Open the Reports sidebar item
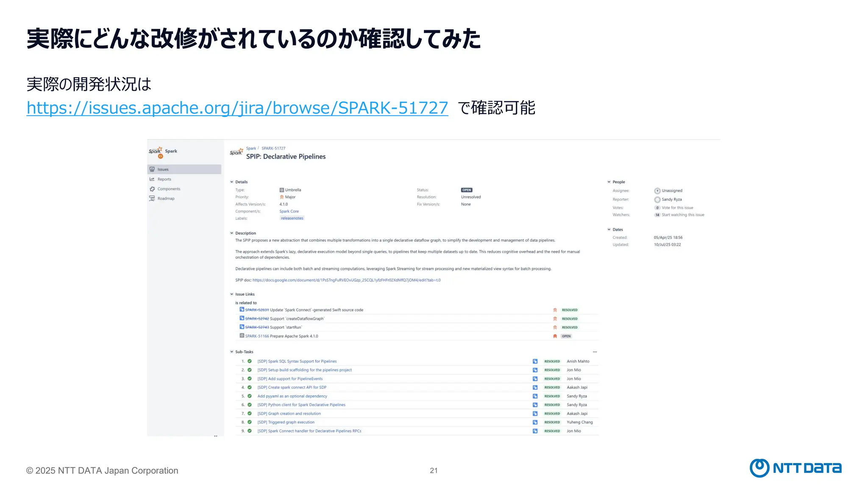Viewport: 868px width, 488px height. (164, 179)
